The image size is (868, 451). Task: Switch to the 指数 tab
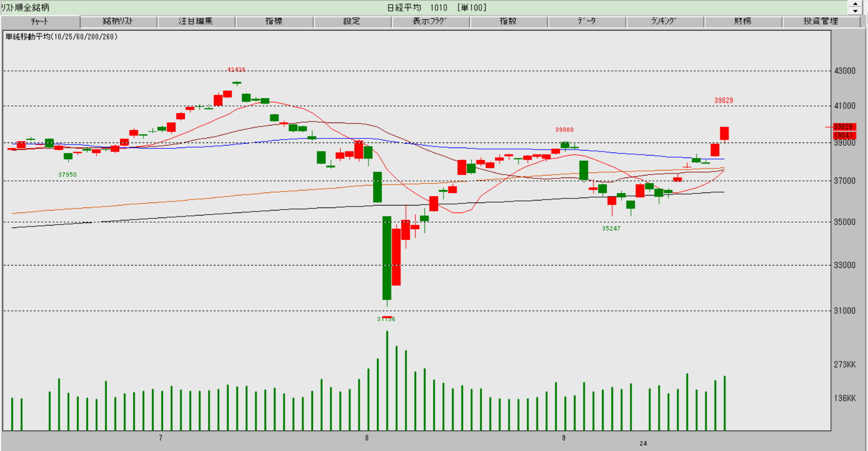(508, 21)
